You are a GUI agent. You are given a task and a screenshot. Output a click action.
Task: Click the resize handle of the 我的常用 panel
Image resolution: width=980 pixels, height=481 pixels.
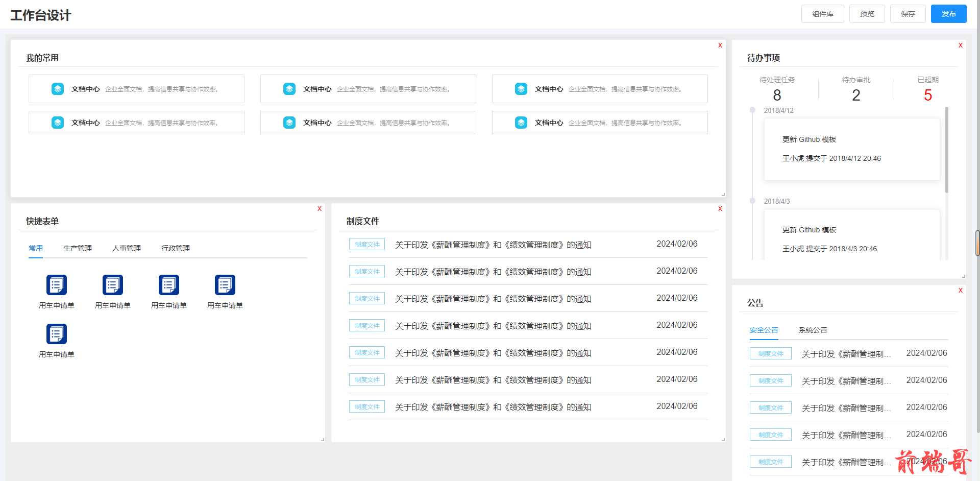click(x=723, y=195)
